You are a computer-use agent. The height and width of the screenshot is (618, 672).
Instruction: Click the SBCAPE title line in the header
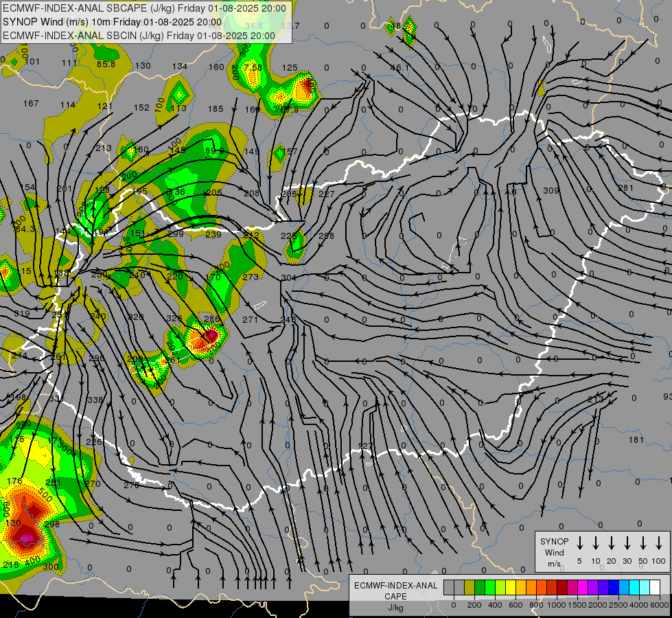coord(144,8)
